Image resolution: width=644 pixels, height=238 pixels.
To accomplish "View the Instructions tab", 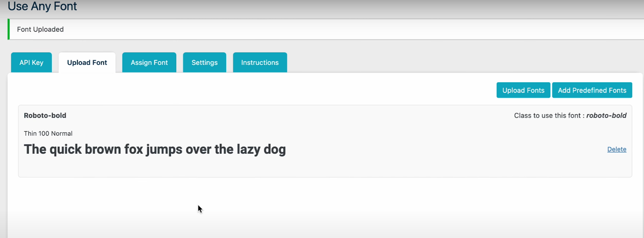I will tap(260, 63).
